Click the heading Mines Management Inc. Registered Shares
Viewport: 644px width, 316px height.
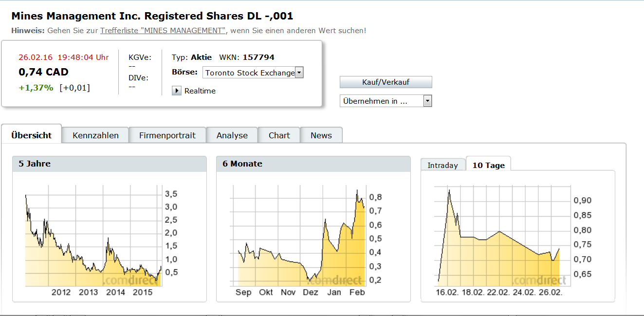[x=152, y=16]
